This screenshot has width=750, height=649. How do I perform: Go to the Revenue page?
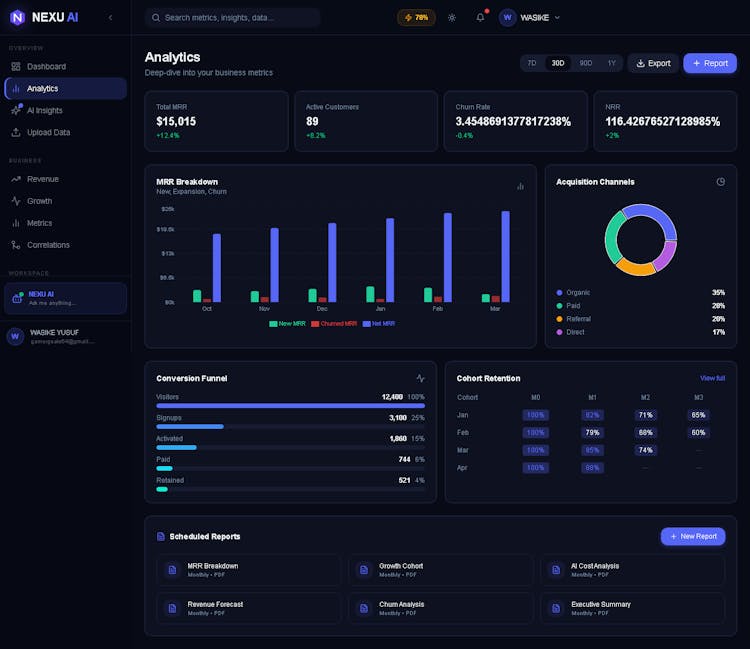[42, 179]
